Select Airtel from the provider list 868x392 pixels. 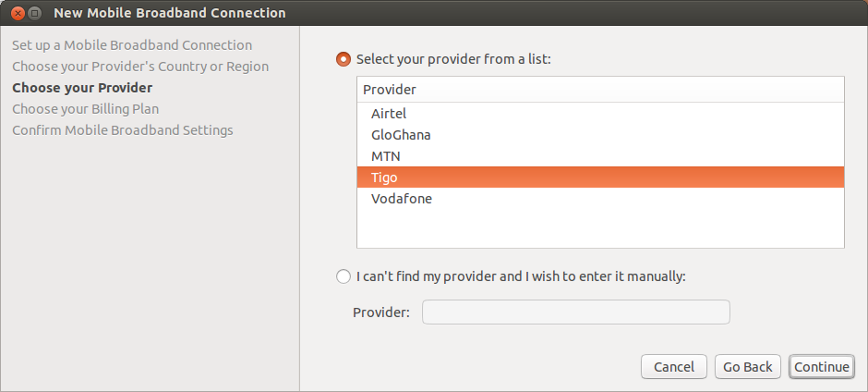pyautogui.click(x=600, y=114)
